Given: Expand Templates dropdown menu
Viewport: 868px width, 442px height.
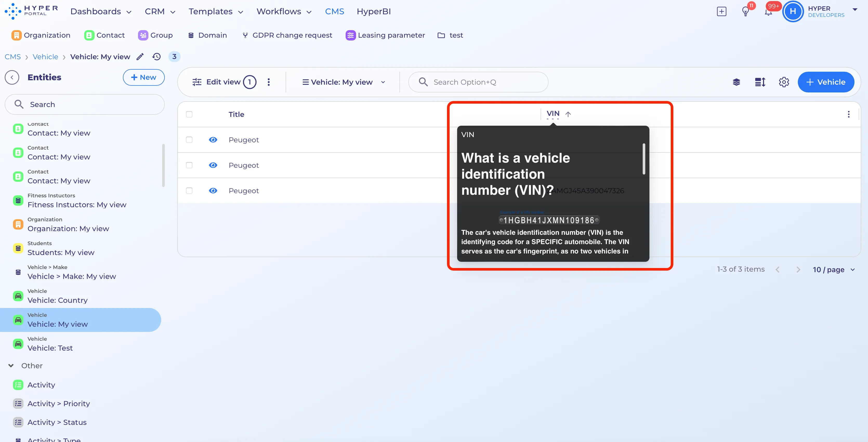Looking at the screenshot, I should click(216, 12).
